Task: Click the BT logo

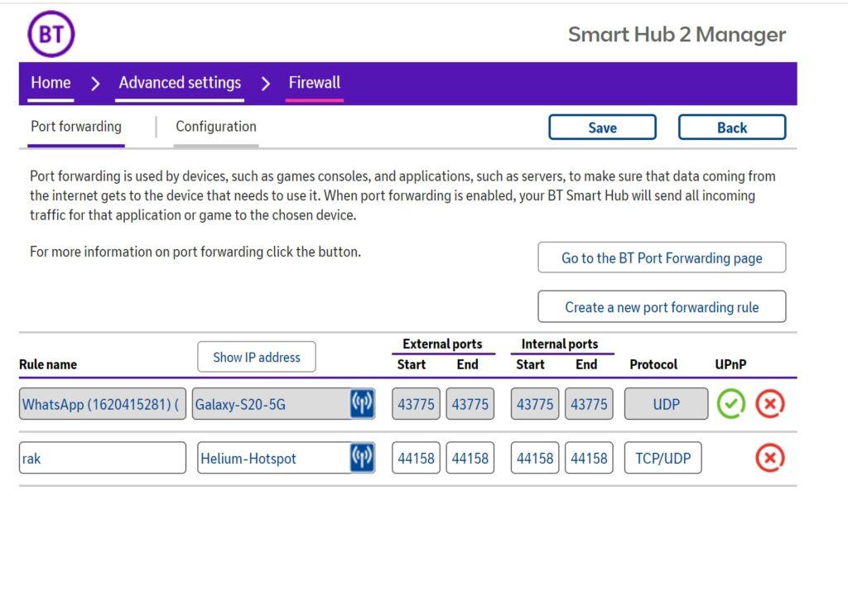Action: [x=51, y=34]
